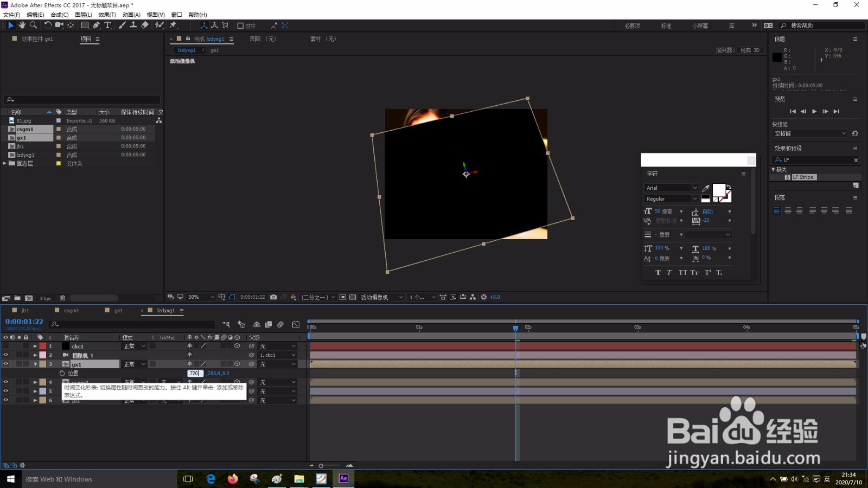
Task: Select the Selection arrow tool
Action: pyautogui.click(x=10, y=25)
